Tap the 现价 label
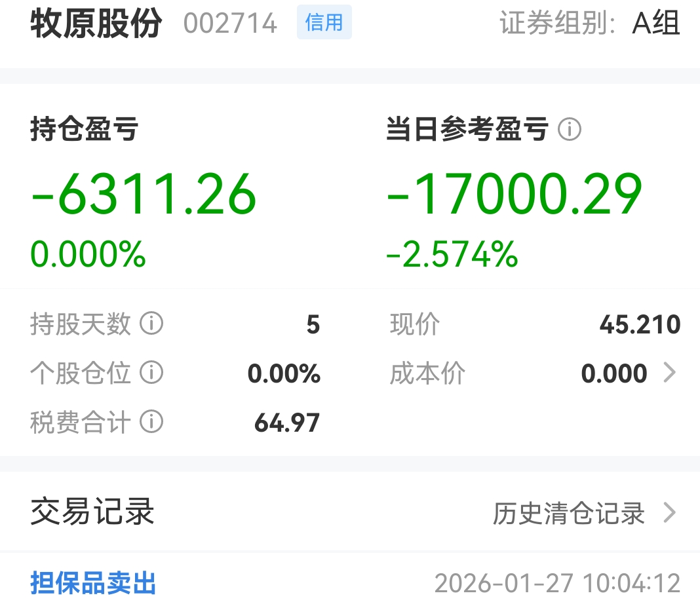 point(415,324)
